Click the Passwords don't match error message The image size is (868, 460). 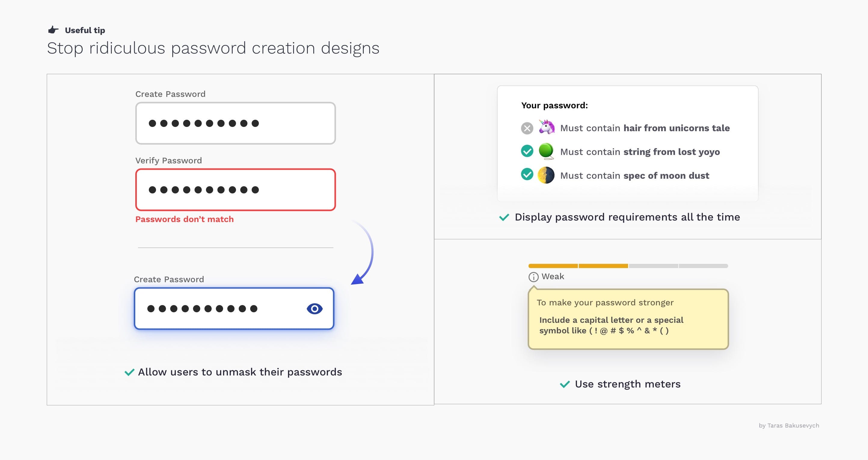tap(184, 219)
